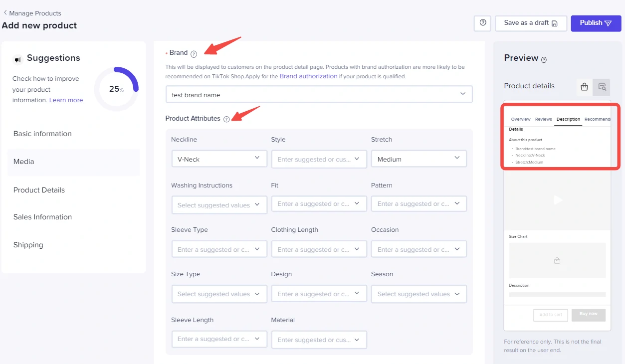
Task: Select the search listing preview icon
Action: click(602, 87)
